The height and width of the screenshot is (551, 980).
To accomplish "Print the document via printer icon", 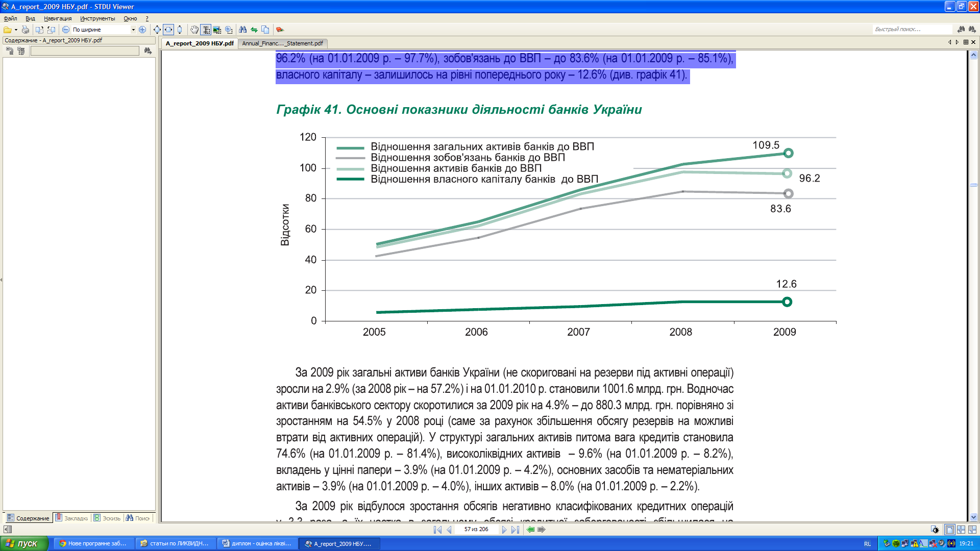I will coord(26,30).
